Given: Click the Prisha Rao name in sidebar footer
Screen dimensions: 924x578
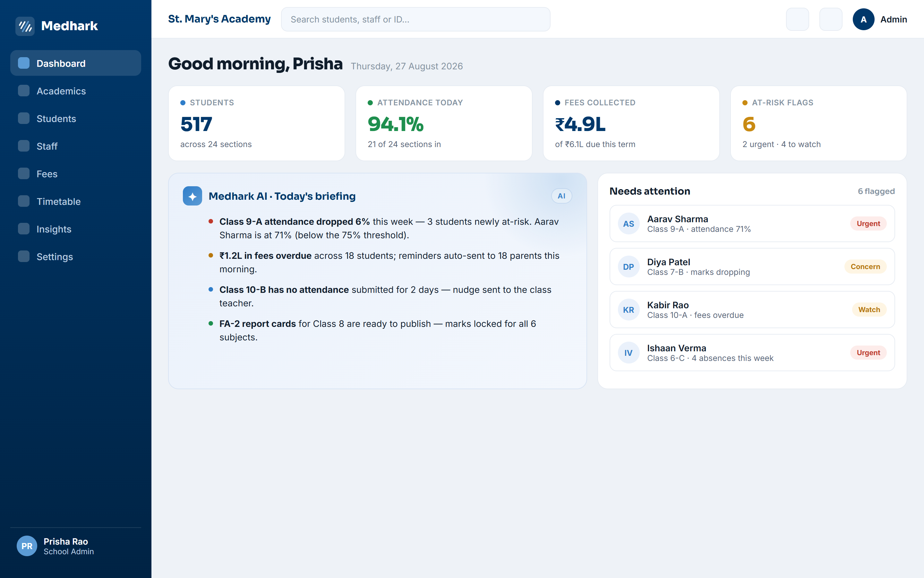Looking at the screenshot, I should tap(66, 541).
